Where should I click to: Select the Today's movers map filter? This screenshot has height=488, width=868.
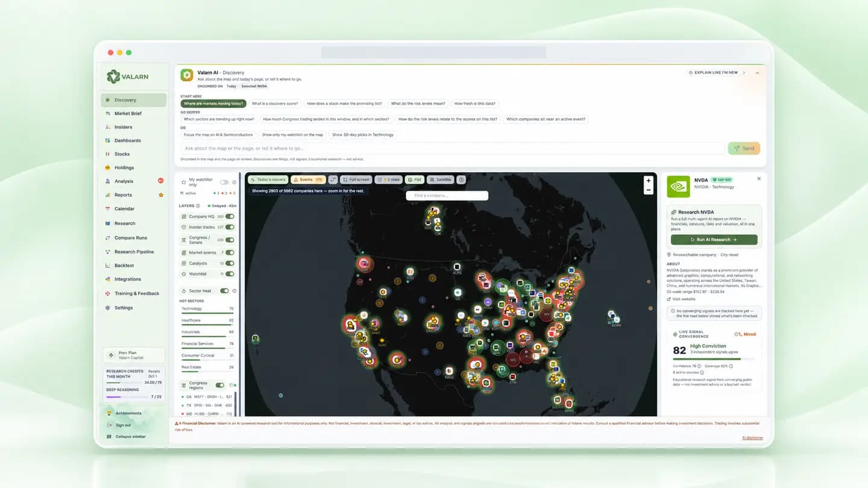click(268, 180)
